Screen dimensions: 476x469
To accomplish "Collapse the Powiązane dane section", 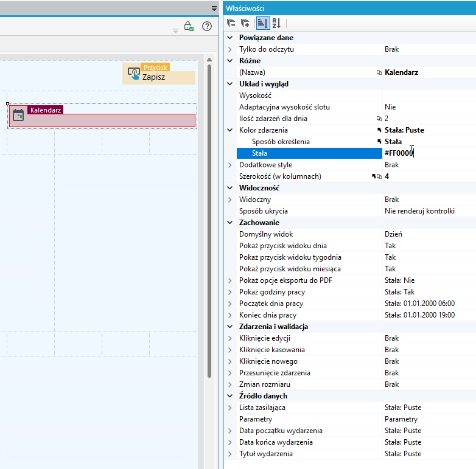I will [230, 38].
